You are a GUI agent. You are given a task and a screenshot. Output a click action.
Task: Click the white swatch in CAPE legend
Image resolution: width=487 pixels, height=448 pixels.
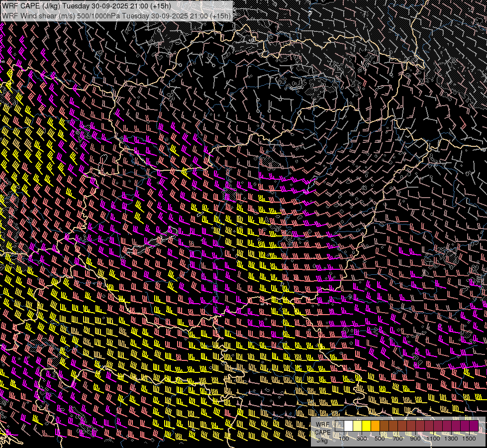click(348, 426)
